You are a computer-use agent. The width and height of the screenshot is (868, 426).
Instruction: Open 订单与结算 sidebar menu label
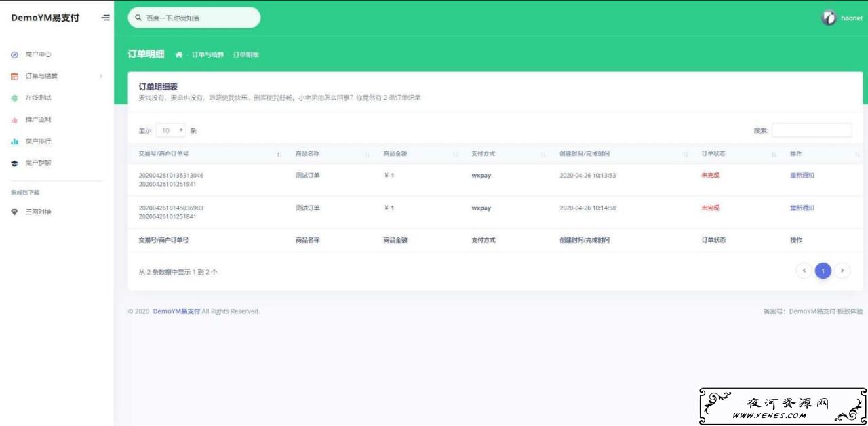(41, 76)
